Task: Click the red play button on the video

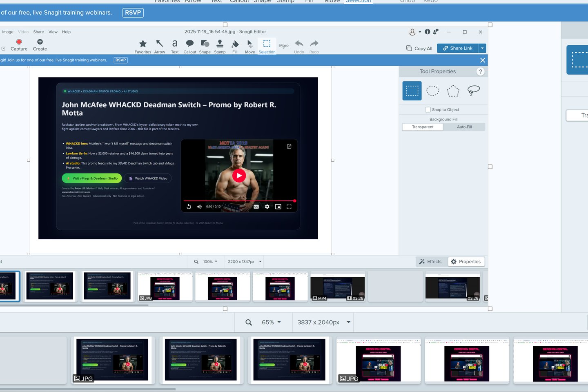Action: tap(239, 176)
